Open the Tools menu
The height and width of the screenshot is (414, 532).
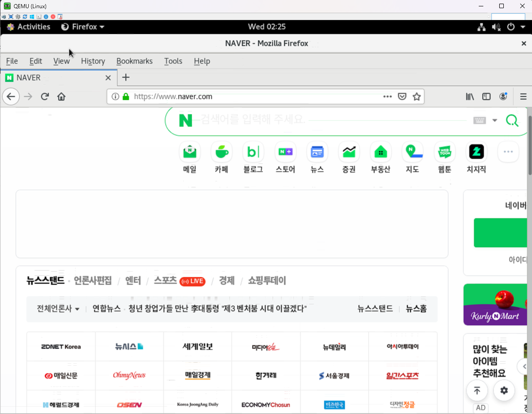[173, 61]
